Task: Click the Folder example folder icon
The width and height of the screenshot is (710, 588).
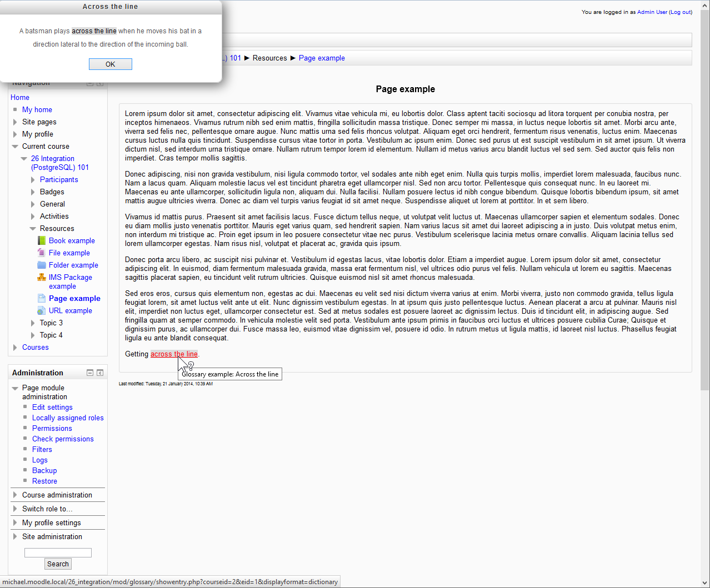Action: 42,265
